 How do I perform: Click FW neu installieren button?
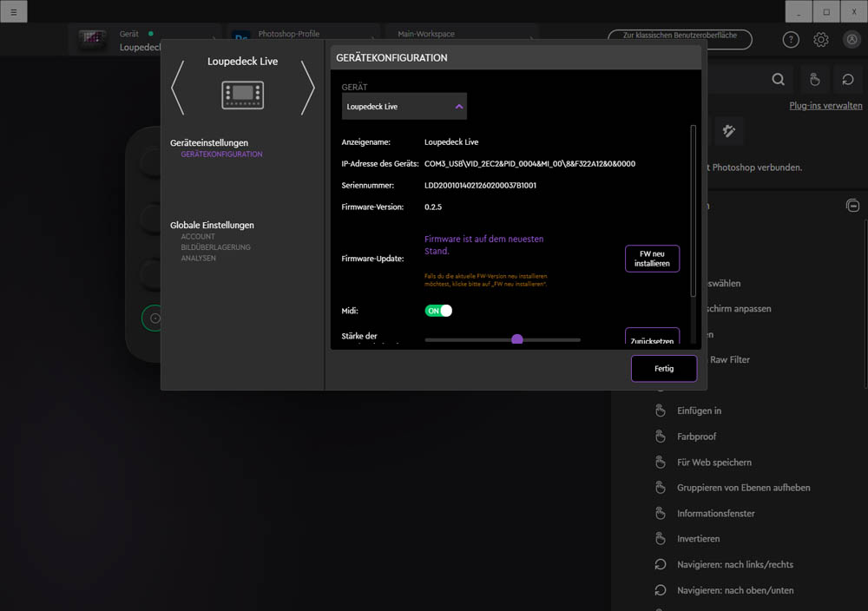[652, 259]
